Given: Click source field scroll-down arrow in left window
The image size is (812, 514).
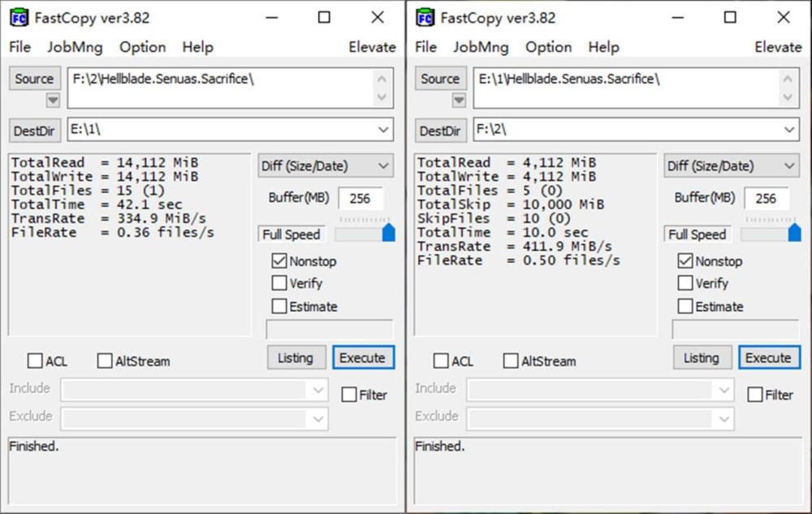Looking at the screenshot, I should 382,97.
